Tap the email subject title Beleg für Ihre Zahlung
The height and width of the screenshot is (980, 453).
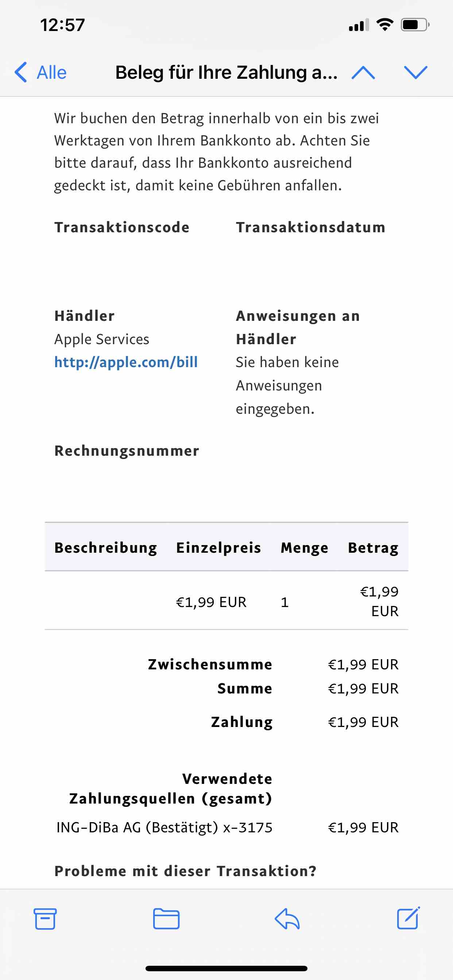(226, 72)
